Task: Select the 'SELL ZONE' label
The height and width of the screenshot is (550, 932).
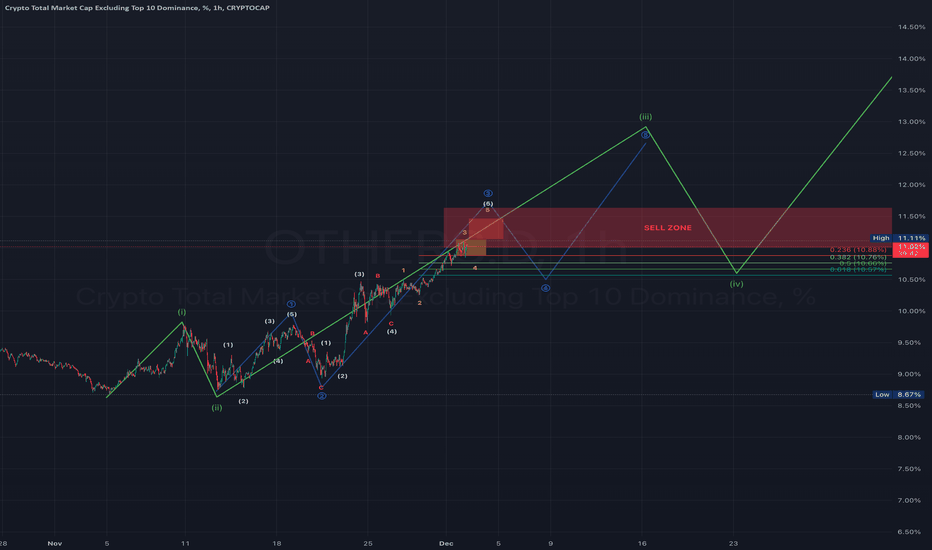Action: pyautogui.click(x=667, y=228)
